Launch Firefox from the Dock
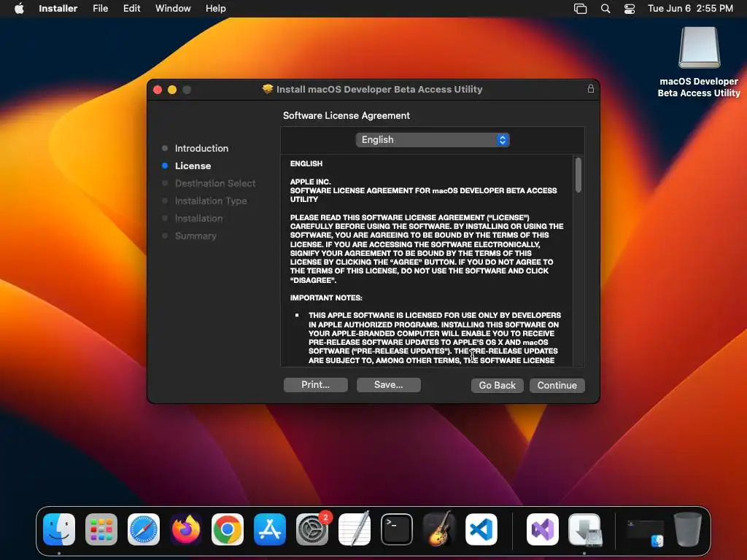Image resolution: width=747 pixels, height=560 pixels. coord(185,529)
